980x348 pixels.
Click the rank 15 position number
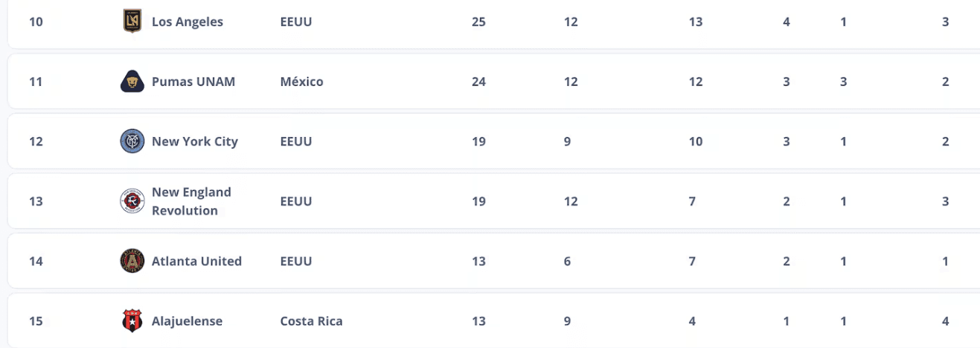coord(36,321)
